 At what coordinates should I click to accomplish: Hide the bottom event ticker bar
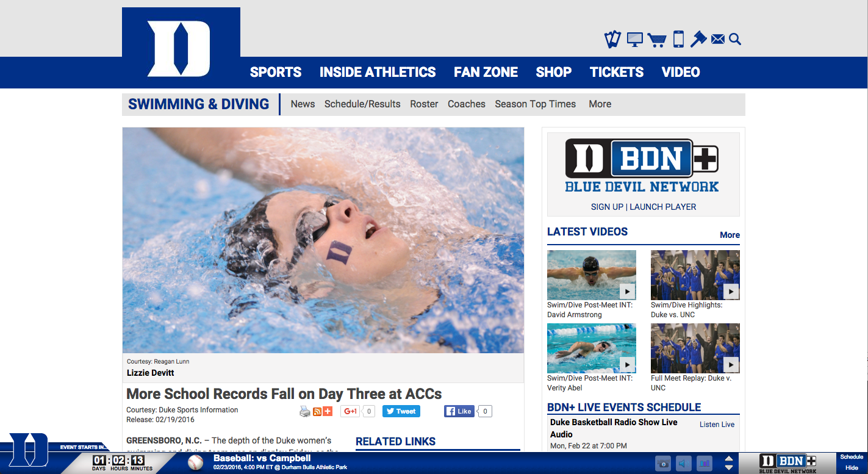(852, 468)
